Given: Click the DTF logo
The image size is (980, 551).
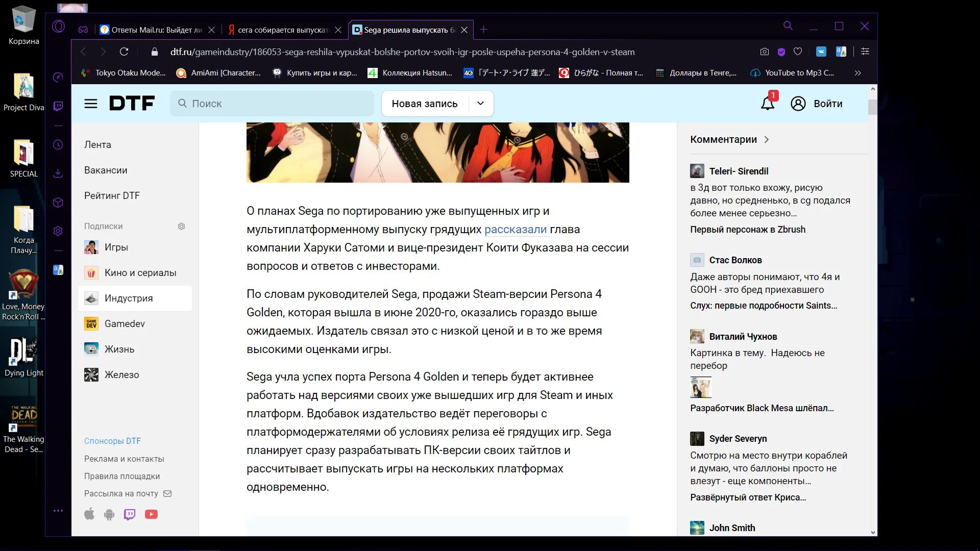Looking at the screenshot, I should (132, 104).
